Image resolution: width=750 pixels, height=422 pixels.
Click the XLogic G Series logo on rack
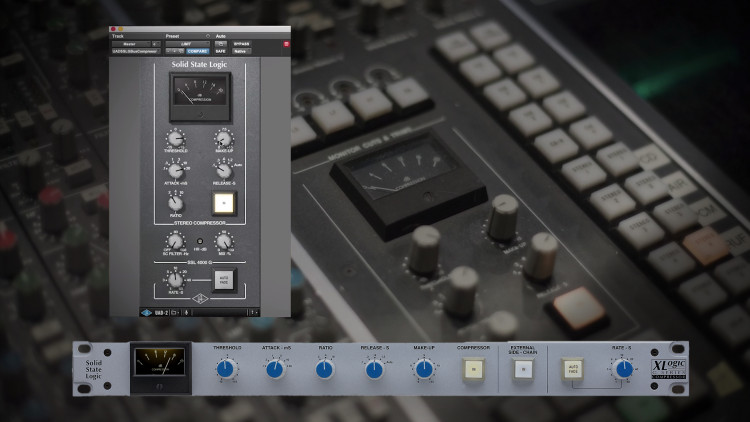click(x=669, y=368)
